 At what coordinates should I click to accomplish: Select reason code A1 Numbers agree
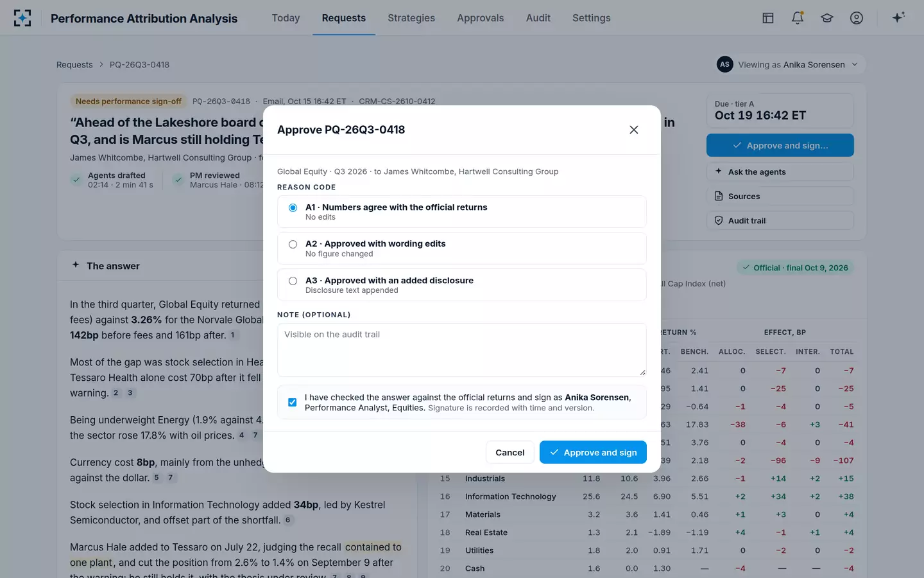coord(462,211)
